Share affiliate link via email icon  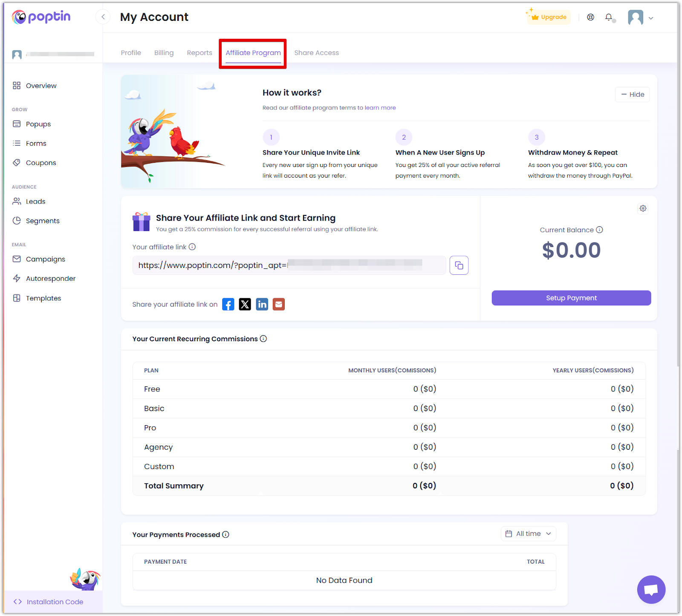[278, 304]
